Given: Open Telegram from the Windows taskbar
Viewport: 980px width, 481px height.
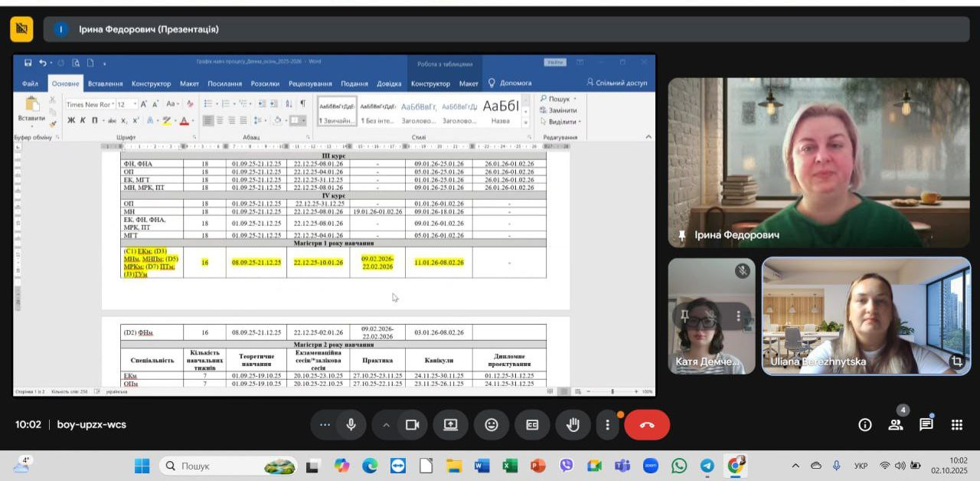Looking at the screenshot, I should (x=707, y=466).
